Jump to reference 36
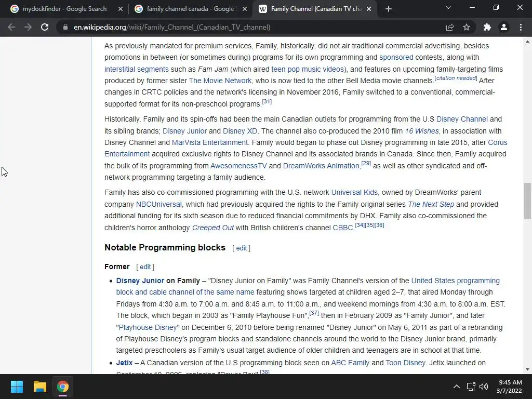The image size is (532, 399). click(379, 225)
